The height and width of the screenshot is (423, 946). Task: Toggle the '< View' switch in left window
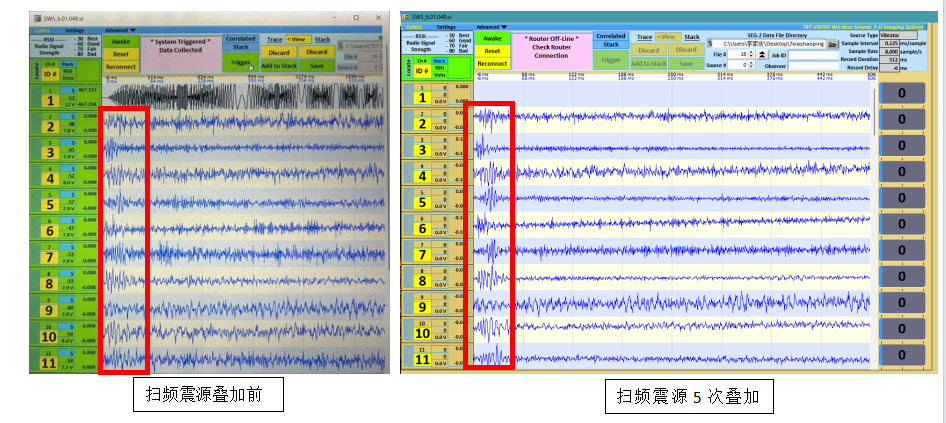[x=296, y=38]
